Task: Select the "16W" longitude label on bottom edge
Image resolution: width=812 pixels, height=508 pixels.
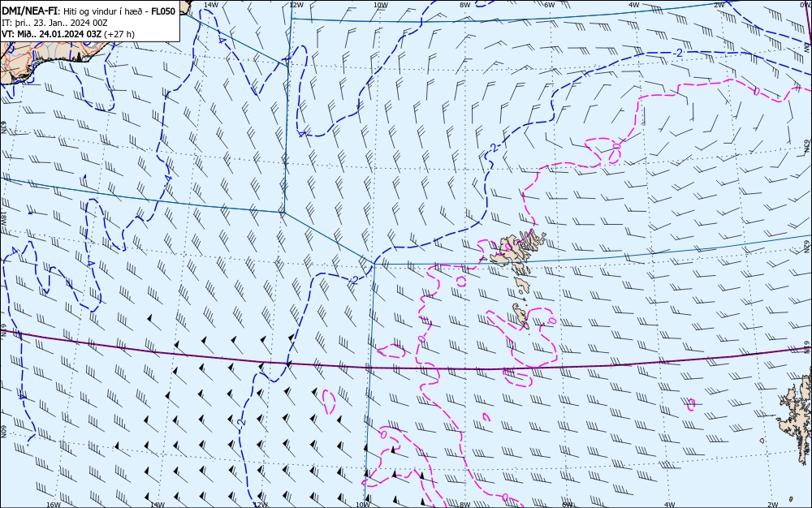Action: coord(54,505)
